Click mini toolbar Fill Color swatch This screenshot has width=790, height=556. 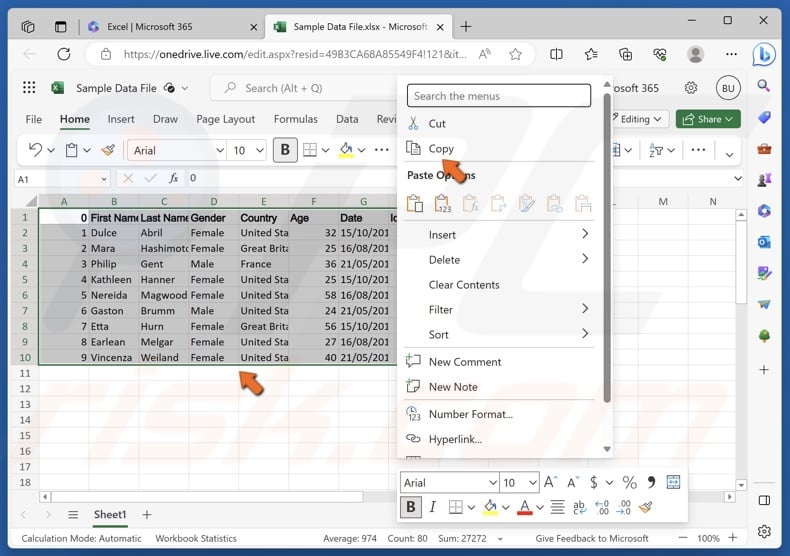[x=490, y=507]
